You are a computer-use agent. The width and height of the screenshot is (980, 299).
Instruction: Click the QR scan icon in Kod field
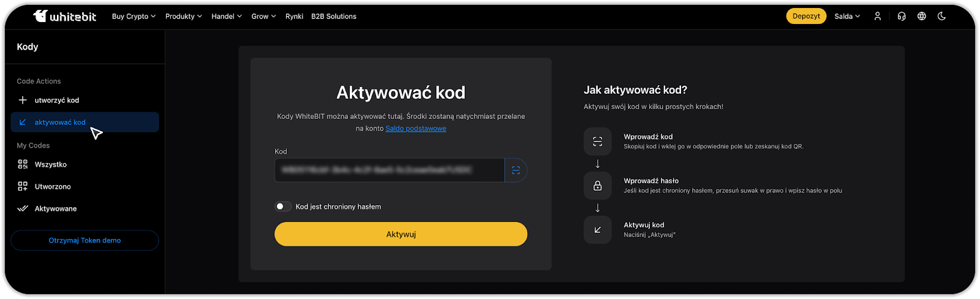(x=516, y=170)
